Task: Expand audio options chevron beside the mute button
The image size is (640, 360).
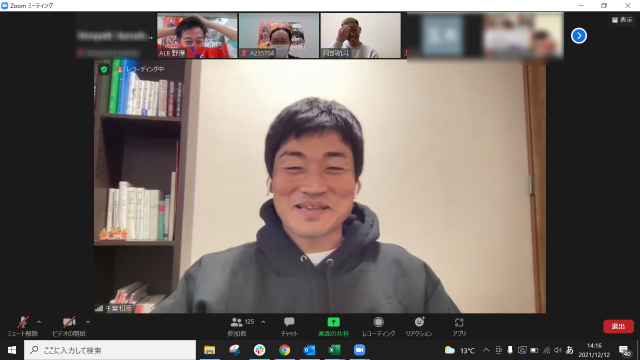Action: [x=39, y=322]
